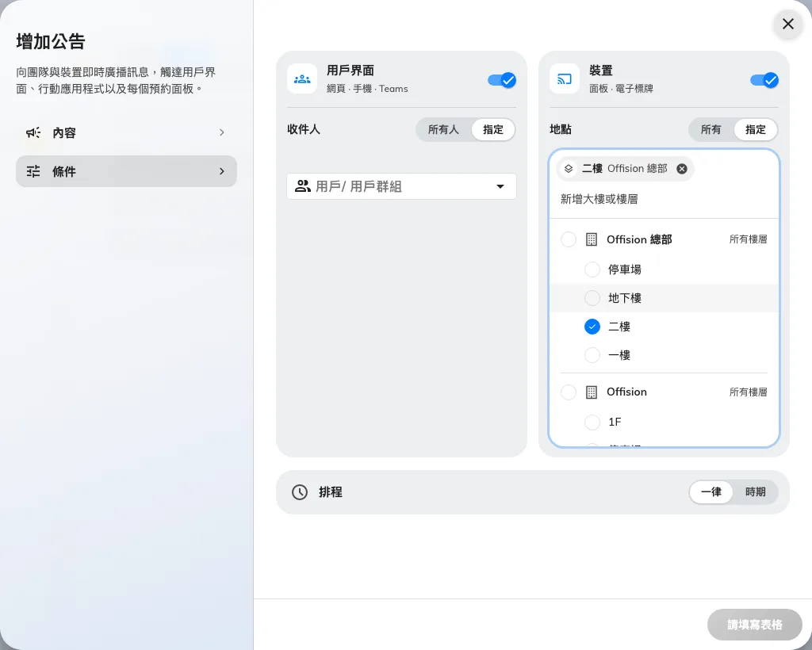Uncheck the 二樓 floor option
This screenshot has width=812, height=650.
pyautogui.click(x=592, y=327)
